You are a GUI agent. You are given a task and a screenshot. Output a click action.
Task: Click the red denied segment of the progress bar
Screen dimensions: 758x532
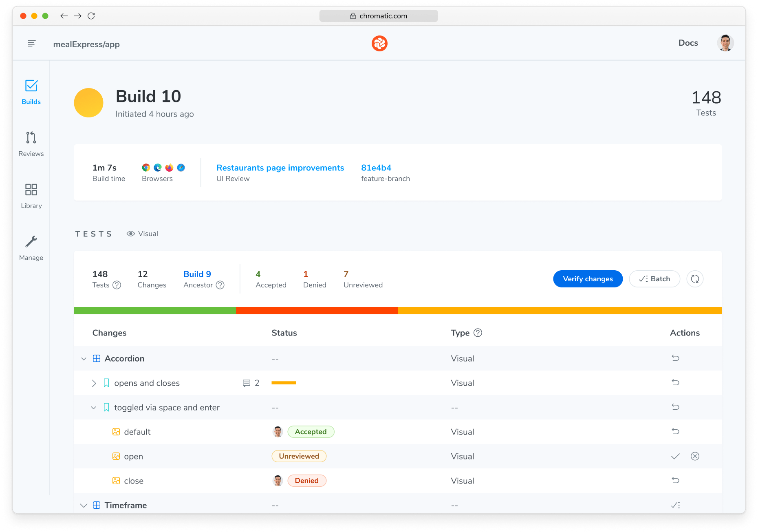tap(317, 311)
